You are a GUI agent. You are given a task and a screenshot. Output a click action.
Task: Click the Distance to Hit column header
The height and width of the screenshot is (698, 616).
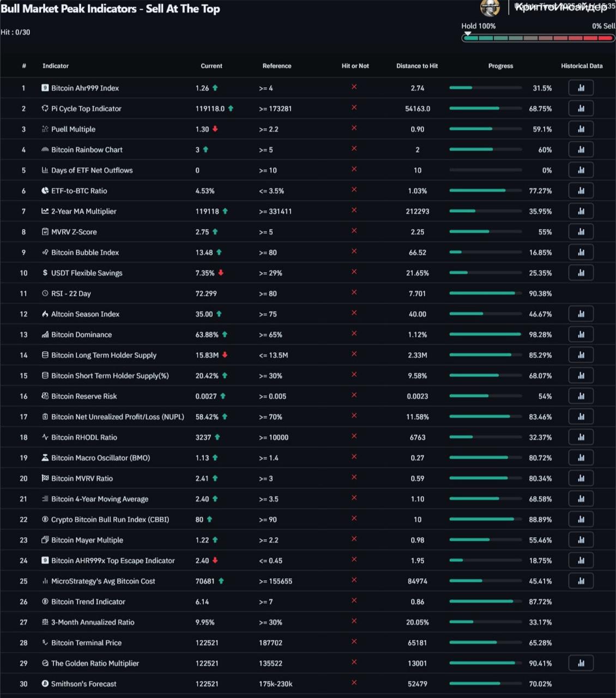[x=417, y=66]
